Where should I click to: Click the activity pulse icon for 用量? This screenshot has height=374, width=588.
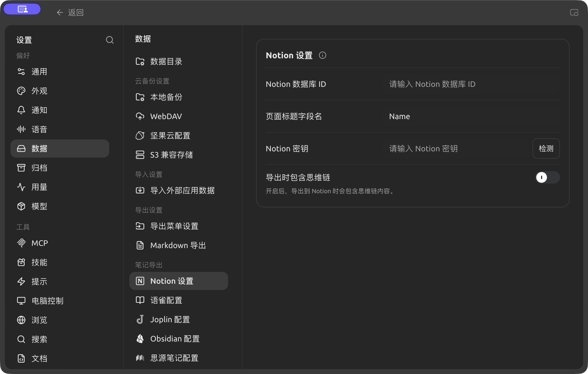click(21, 187)
